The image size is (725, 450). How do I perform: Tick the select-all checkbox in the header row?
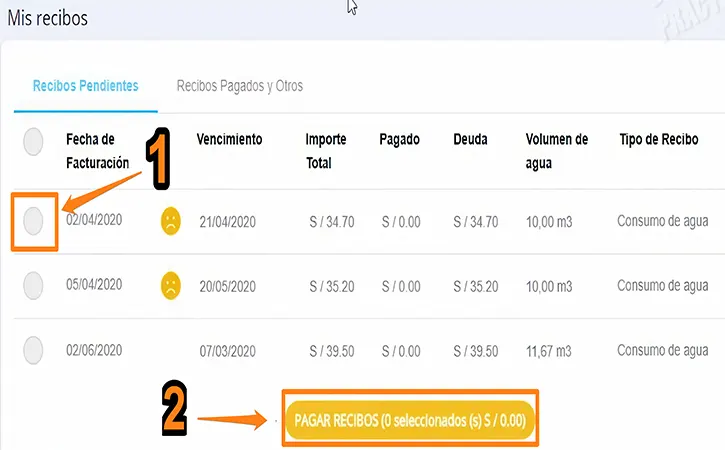click(33, 142)
